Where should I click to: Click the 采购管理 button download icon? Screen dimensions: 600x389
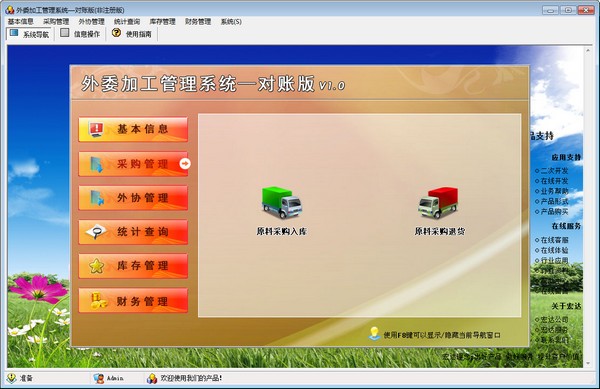[96, 164]
